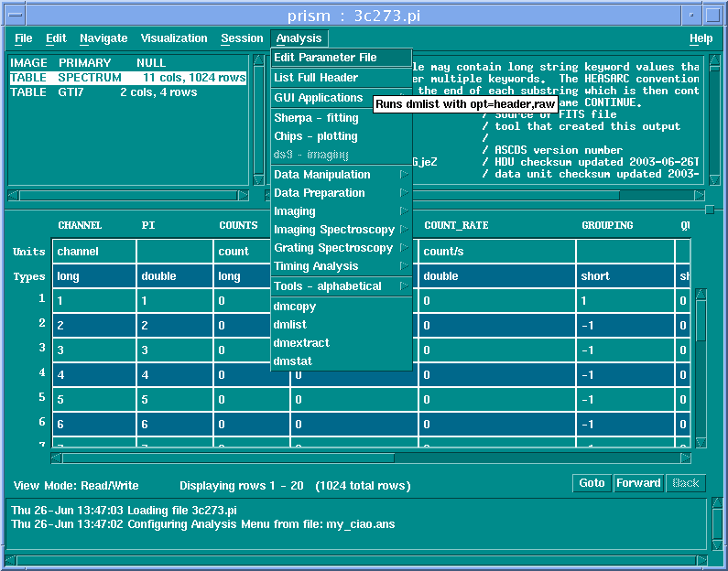The height and width of the screenshot is (571, 728).
Task: Run dmcopy from Analysis menu
Action: tap(342, 307)
